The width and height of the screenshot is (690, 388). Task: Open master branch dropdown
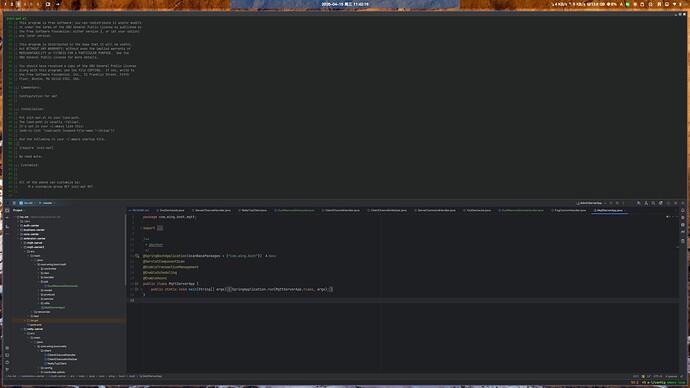click(x=47, y=203)
